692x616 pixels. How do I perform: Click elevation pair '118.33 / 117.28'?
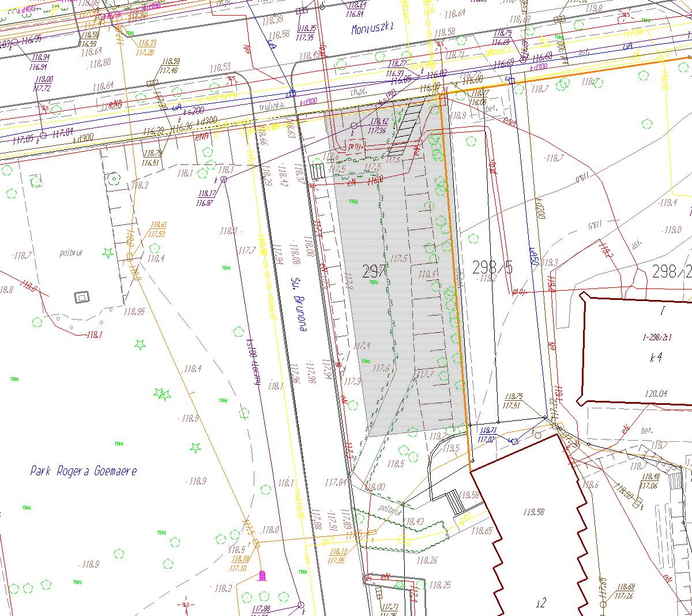(146, 48)
